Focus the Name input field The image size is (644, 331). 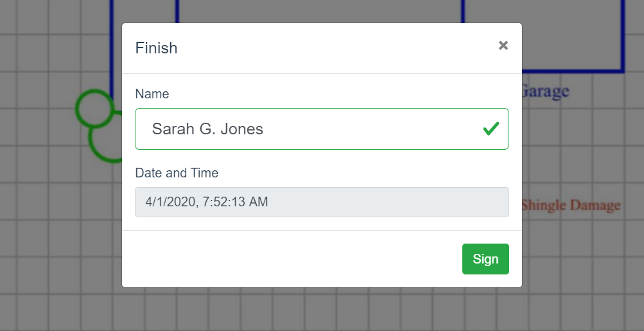click(322, 129)
